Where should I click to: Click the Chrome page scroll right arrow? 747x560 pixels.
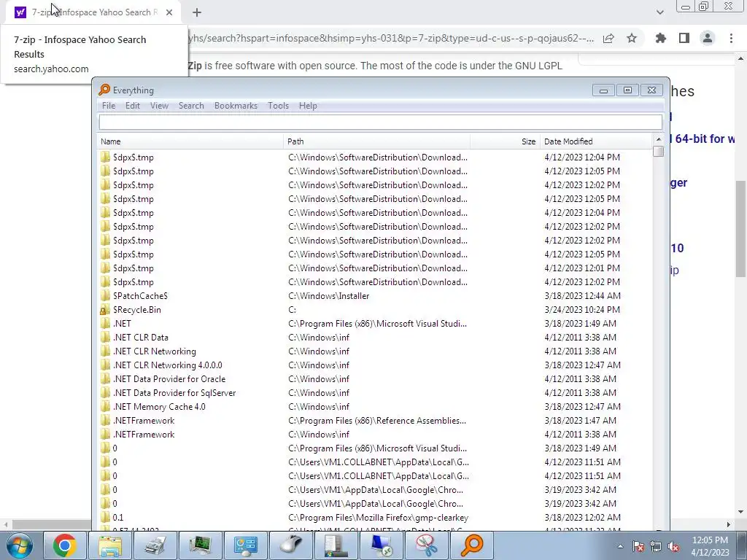coord(729,524)
